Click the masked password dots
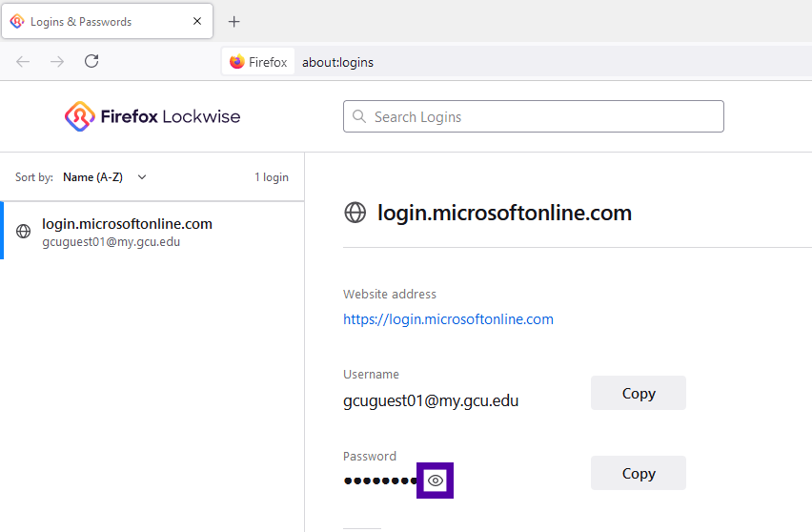Screen dimensions: 812x532 [380, 481]
